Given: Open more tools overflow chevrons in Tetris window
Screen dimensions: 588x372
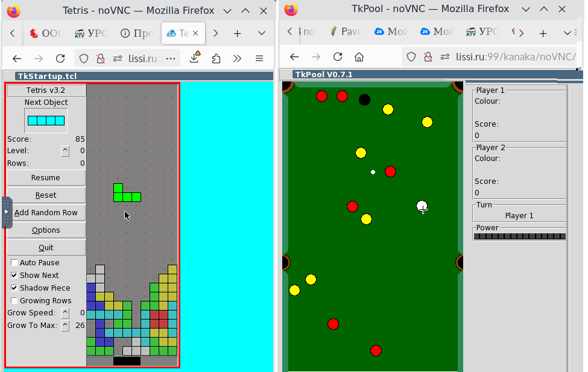Looking at the screenshot, I should click(x=237, y=58).
